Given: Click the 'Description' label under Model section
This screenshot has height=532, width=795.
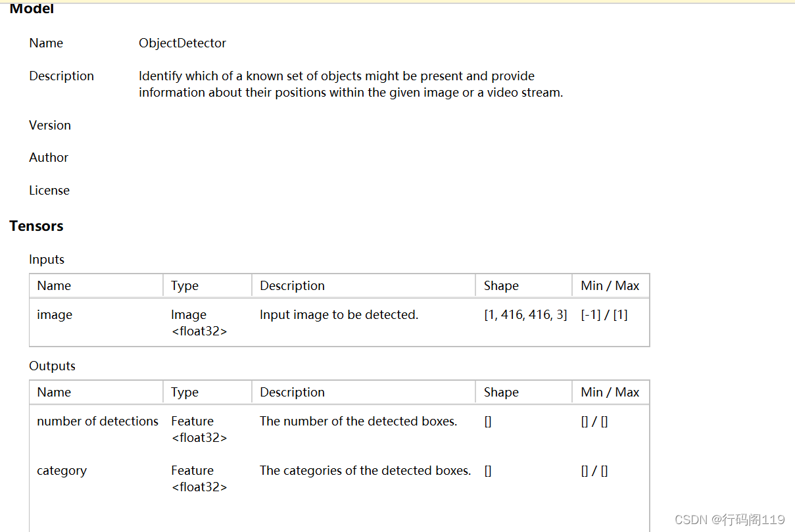Looking at the screenshot, I should [61, 76].
